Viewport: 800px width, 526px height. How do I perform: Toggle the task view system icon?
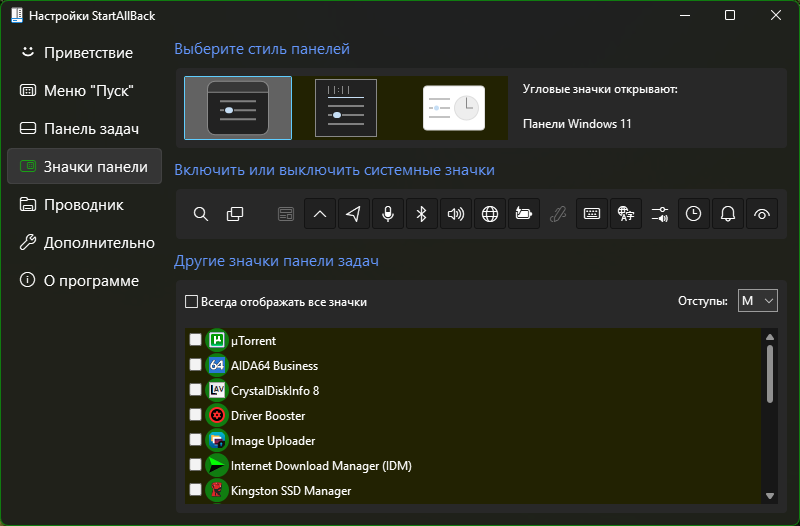[x=235, y=214]
